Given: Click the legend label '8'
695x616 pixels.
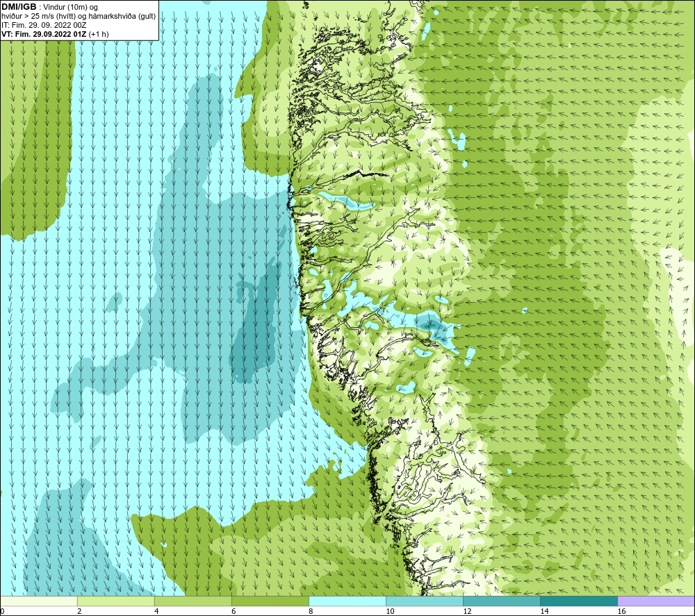Looking at the screenshot, I should tap(311, 611).
